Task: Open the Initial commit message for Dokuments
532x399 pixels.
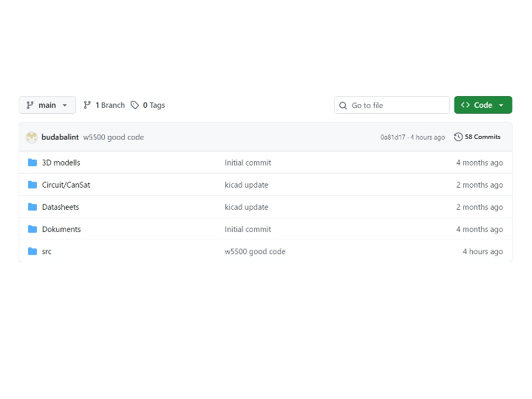Action: [x=248, y=229]
